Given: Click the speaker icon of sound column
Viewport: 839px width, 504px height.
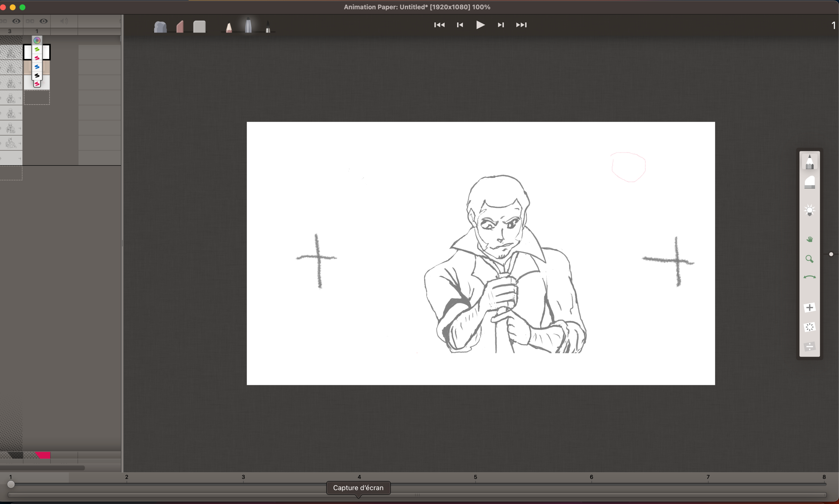Looking at the screenshot, I should (x=64, y=21).
